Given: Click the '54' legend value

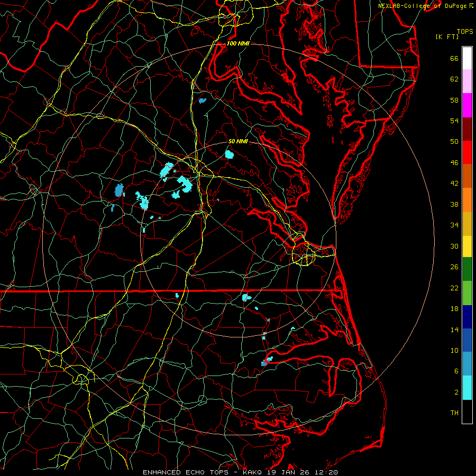Looking at the screenshot, I should [x=454, y=121].
